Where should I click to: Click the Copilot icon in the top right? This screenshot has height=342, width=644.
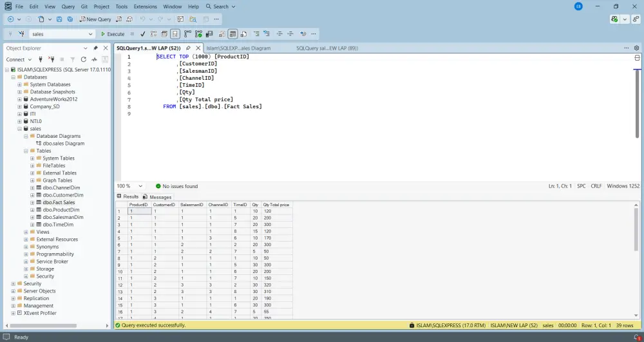[x=614, y=19]
